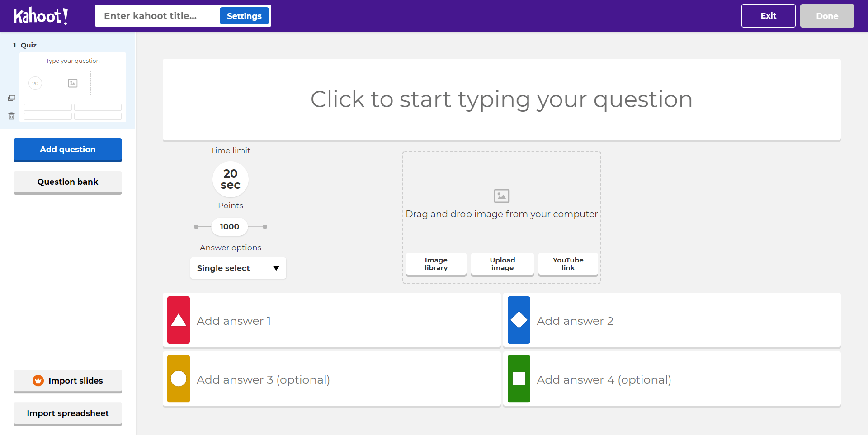Adjust the Points slider set to 1000
Viewport: 868px width, 435px height.
pos(229,227)
